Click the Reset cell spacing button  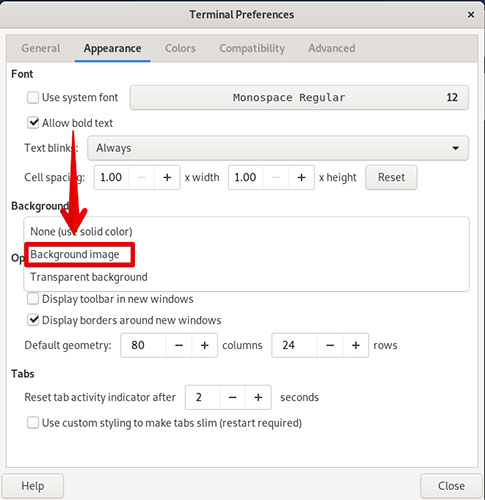pos(391,177)
